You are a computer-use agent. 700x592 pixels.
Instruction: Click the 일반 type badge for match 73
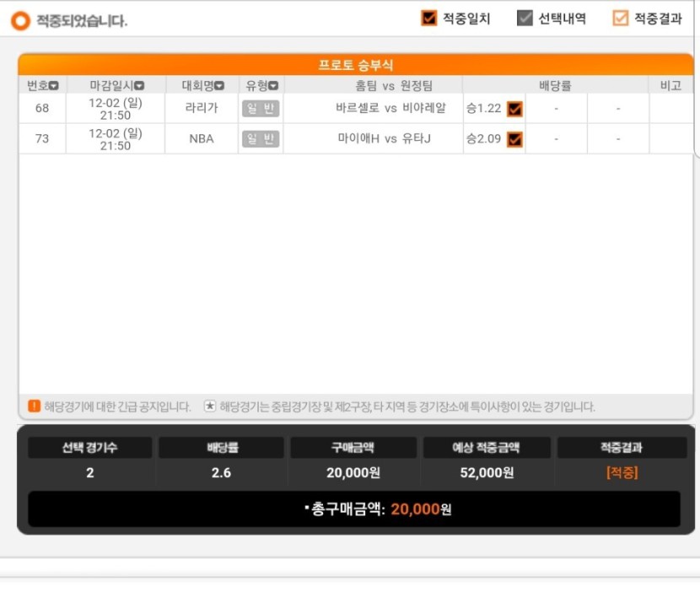pos(261,139)
